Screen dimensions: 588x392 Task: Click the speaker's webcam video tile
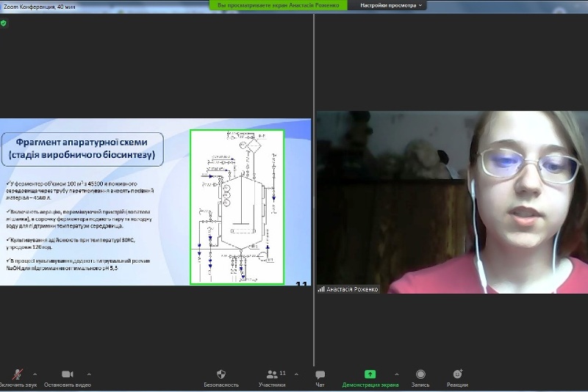[452, 202]
